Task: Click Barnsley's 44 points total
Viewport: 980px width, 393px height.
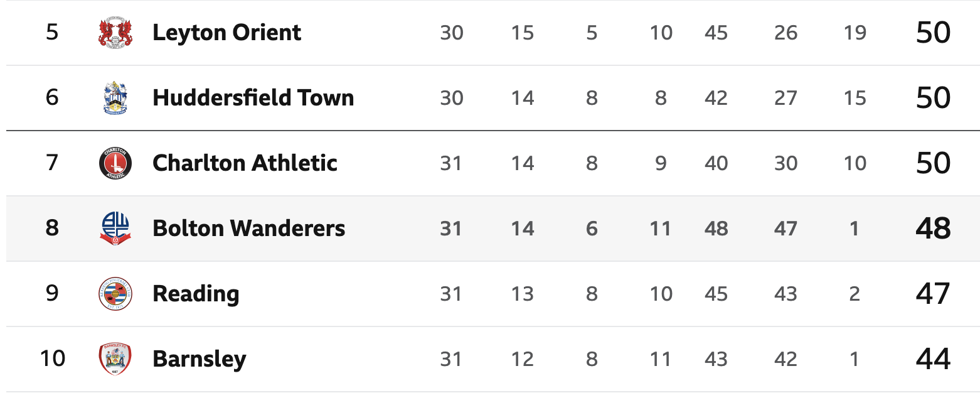Action: click(x=933, y=359)
